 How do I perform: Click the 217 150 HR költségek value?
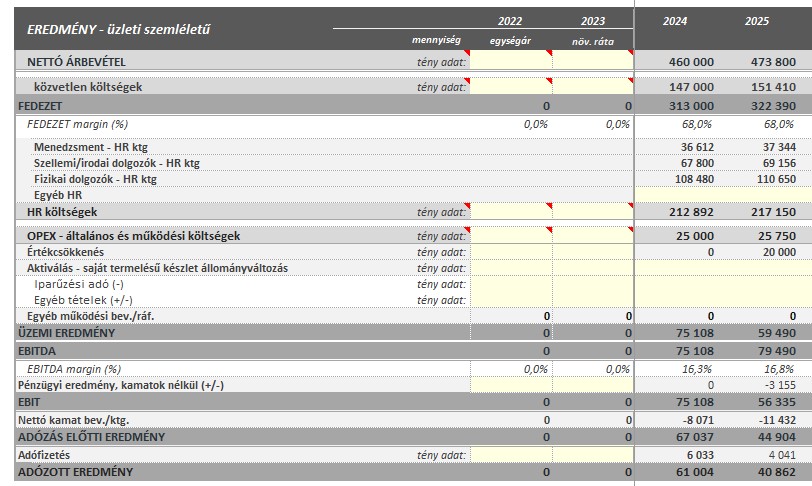pyautogui.click(x=773, y=212)
